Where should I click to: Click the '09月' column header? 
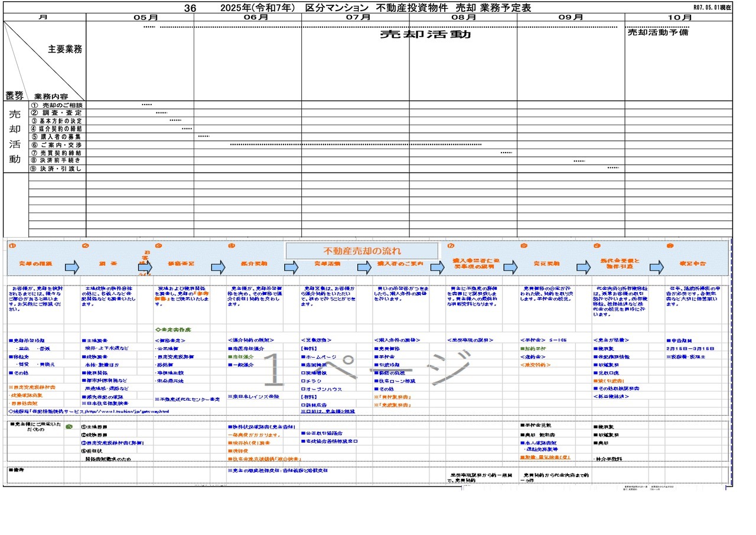pos(571,18)
